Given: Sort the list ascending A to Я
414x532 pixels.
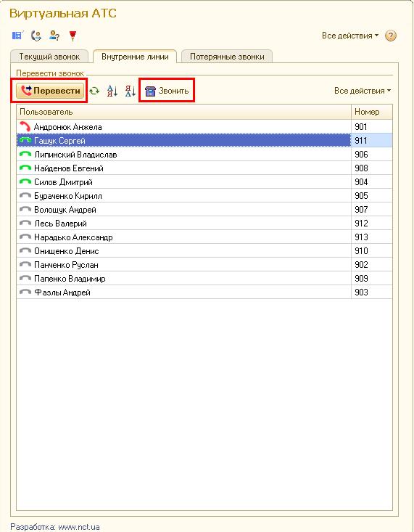Looking at the screenshot, I should click(112, 91).
